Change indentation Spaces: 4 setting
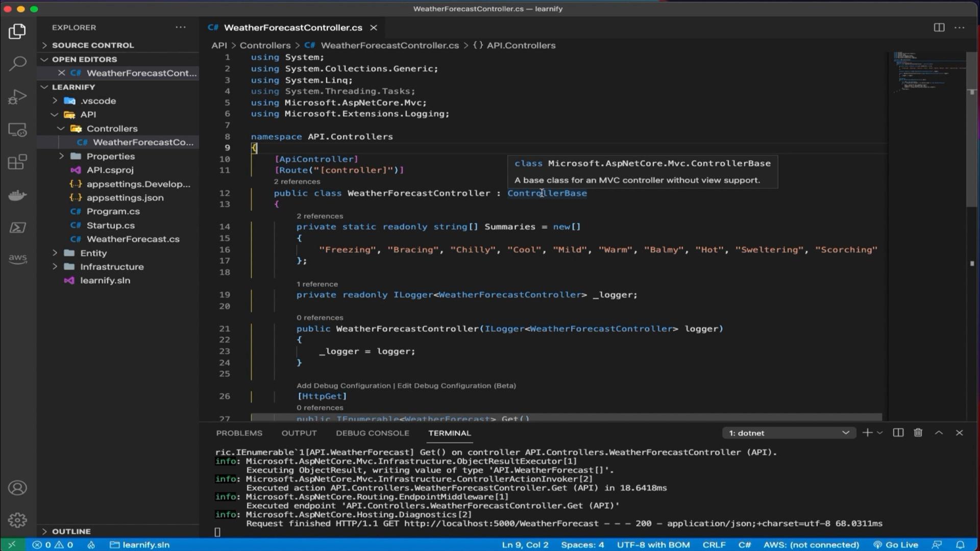Image resolution: width=980 pixels, height=551 pixels. [x=582, y=545]
